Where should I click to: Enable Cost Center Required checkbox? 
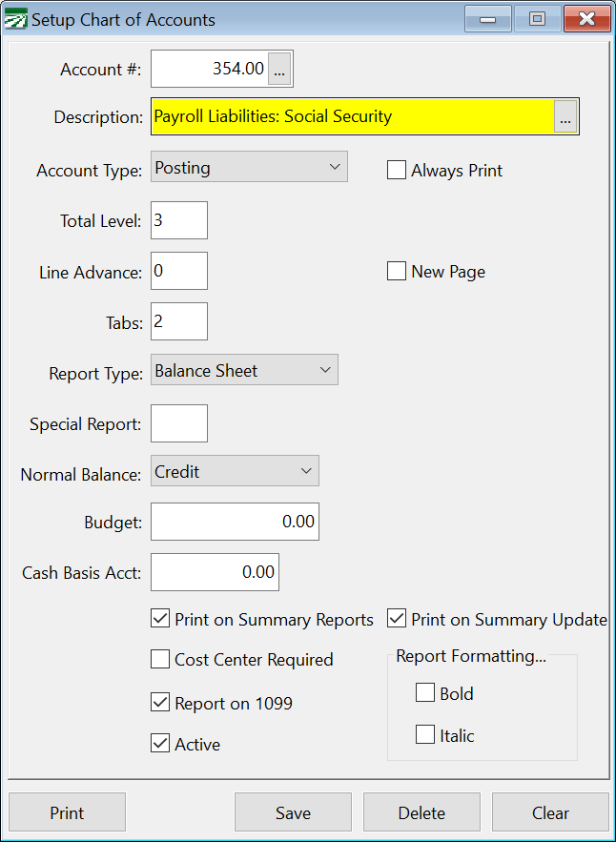click(x=160, y=660)
